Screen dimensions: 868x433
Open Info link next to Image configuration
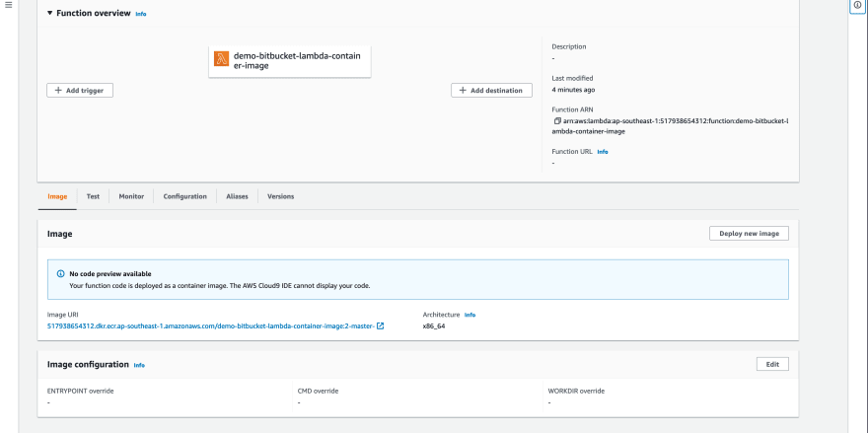pyautogui.click(x=139, y=366)
